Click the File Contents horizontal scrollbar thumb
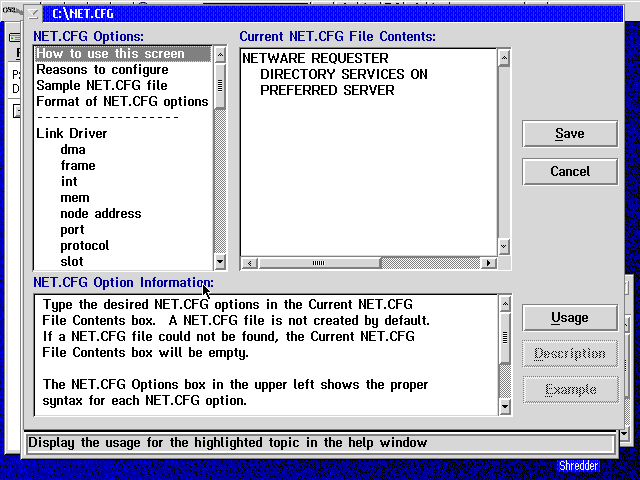 click(319, 263)
